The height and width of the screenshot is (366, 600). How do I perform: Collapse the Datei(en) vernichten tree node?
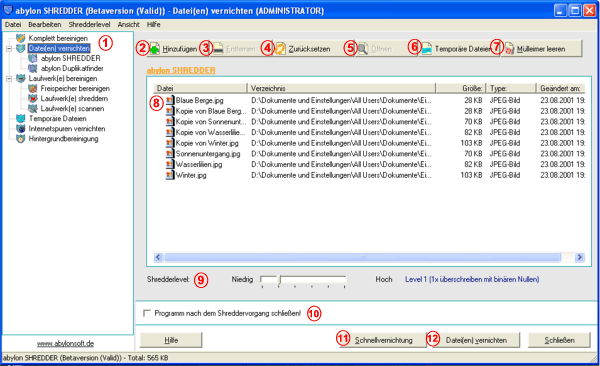9,49
